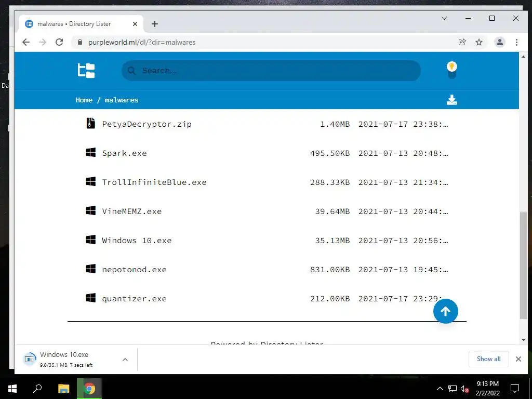
Task: Open the Chrome profile icon
Action: [500, 42]
